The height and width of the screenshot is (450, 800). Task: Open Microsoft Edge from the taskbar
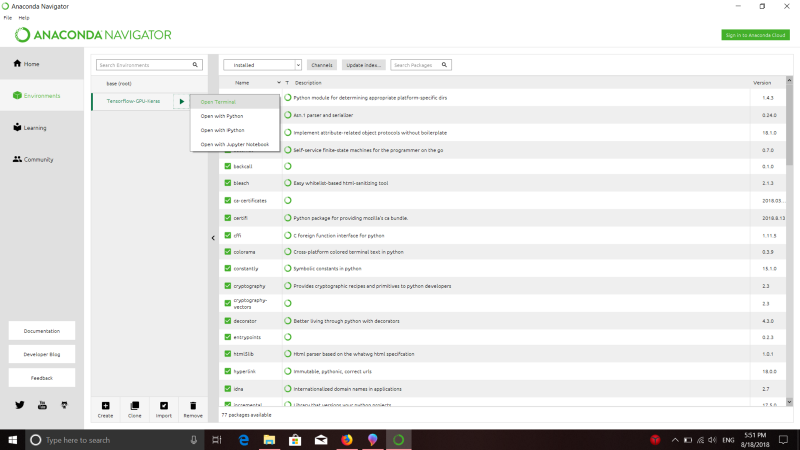(x=244, y=440)
